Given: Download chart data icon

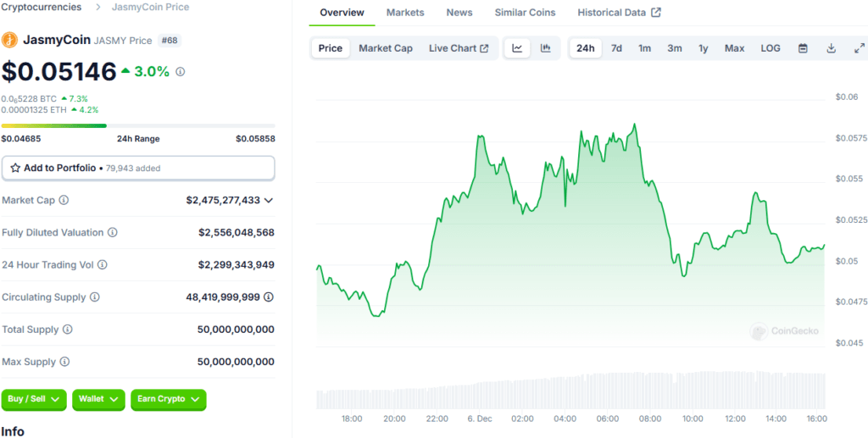Looking at the screenshot, I should point(831,48).
